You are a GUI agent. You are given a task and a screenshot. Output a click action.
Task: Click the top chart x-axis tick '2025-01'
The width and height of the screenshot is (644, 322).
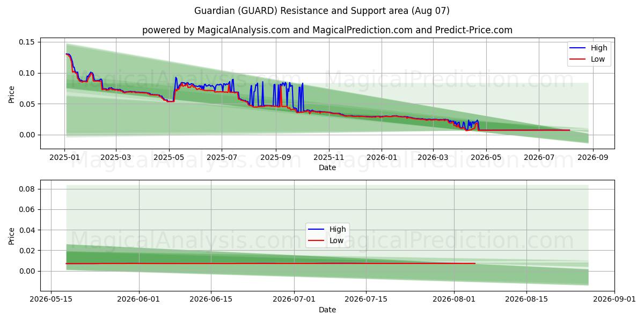point(64,158)
